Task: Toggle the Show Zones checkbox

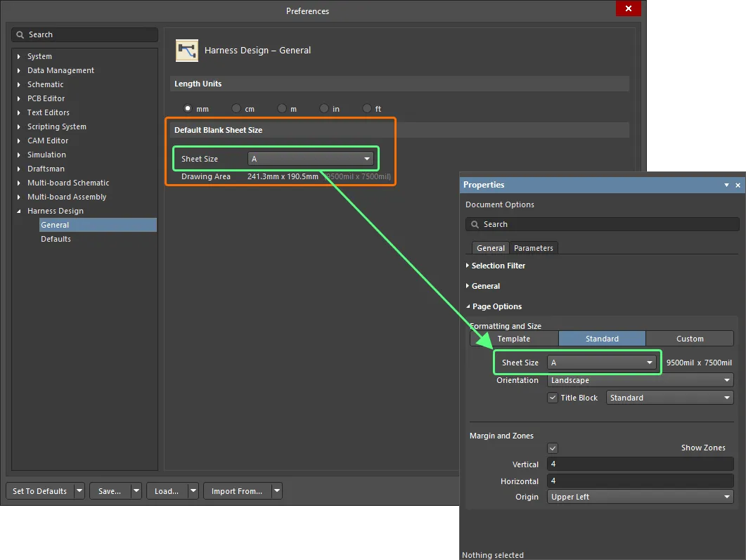Action: 553,448
